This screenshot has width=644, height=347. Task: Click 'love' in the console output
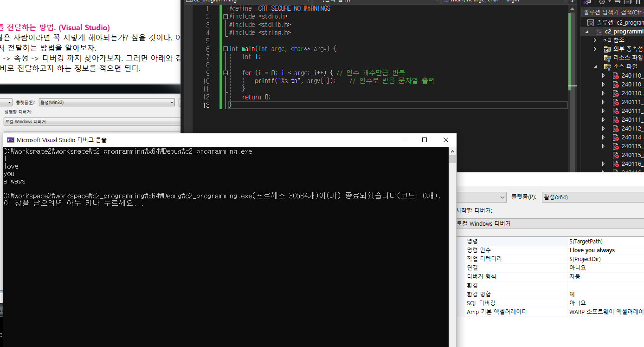11,166
